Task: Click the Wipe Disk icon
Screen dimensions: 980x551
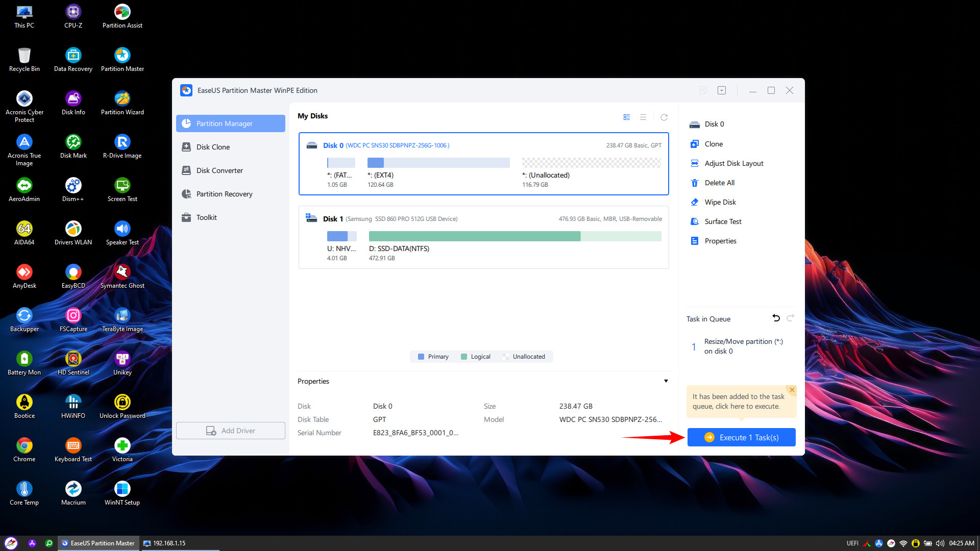Action: 694,202
